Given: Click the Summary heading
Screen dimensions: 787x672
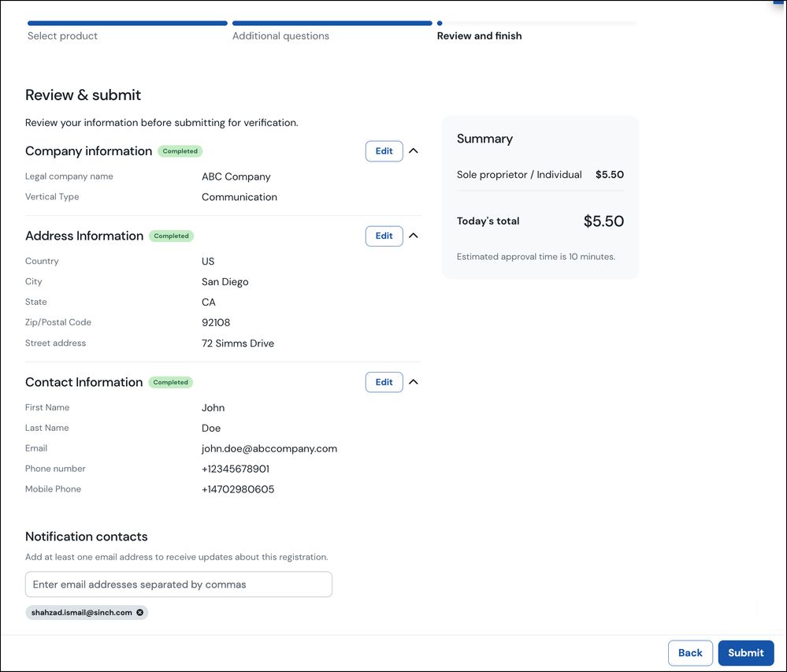Looking at the screenshot, I should [484, 139].
